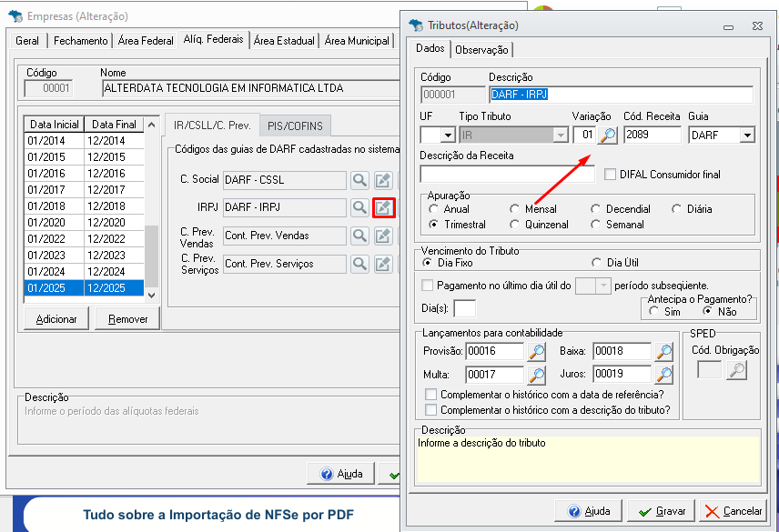Select Sim for Antecipa o Pagamento
This screenshot has height=532, width=779.
(653, 312)
